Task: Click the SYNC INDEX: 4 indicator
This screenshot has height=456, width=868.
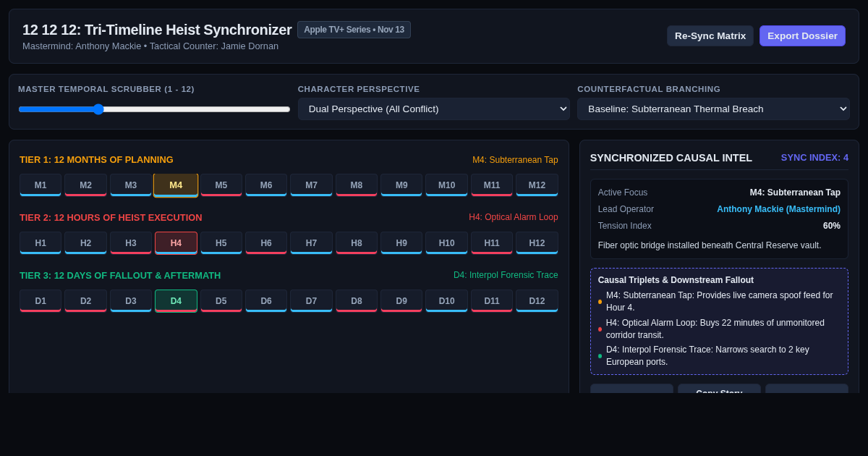Action: (x=814, y=157)
